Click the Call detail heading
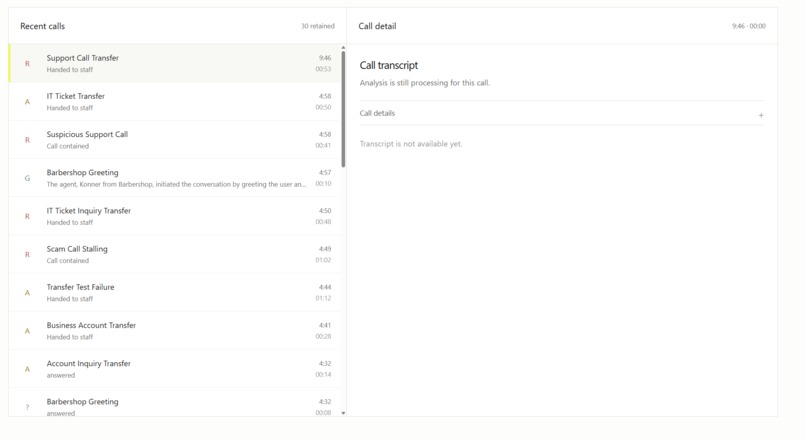 [x=377, y=26]
